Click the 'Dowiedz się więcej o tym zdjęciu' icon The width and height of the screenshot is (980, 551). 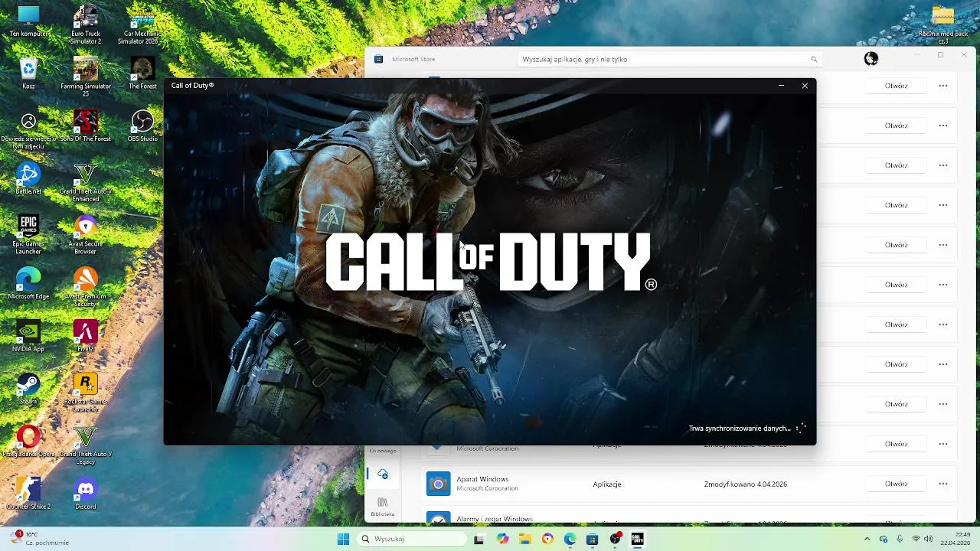pos(28,129)
